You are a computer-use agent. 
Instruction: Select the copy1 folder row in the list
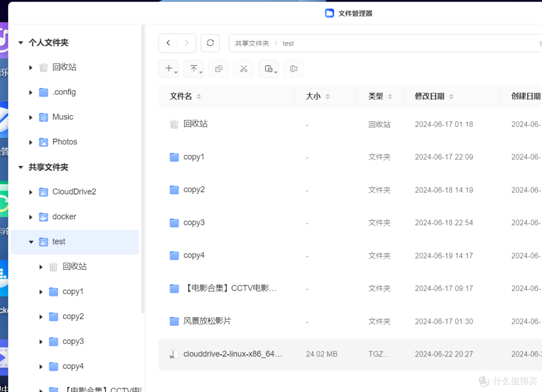(350, 157)
